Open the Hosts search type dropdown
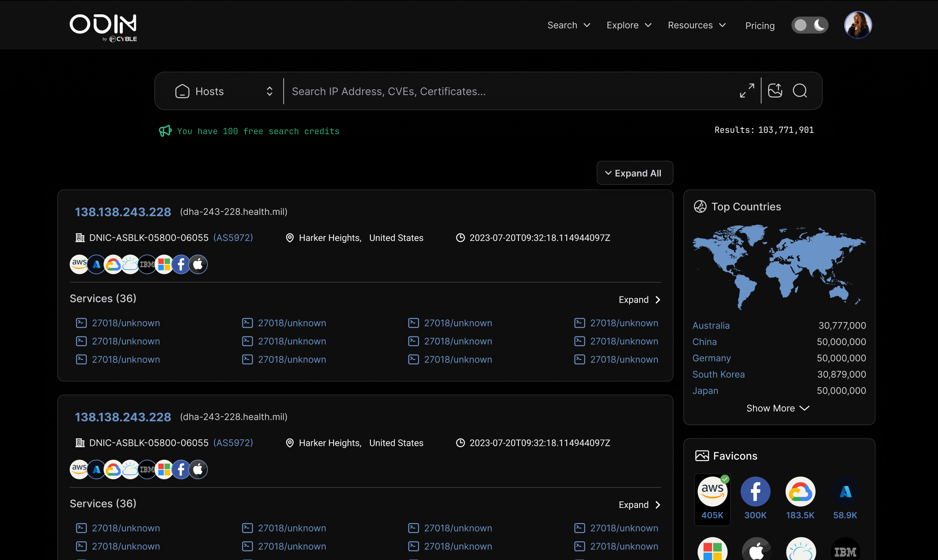 click(224, 91)
